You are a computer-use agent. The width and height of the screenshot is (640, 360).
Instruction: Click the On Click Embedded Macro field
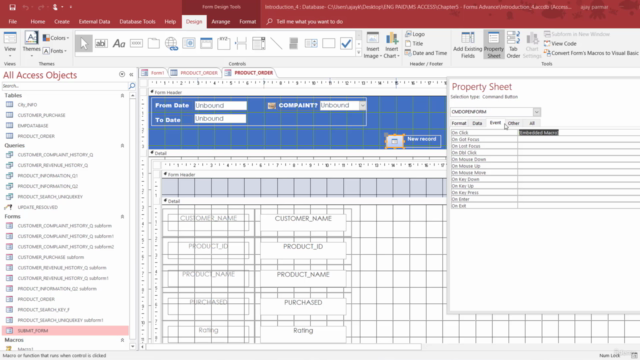[579, 133]
